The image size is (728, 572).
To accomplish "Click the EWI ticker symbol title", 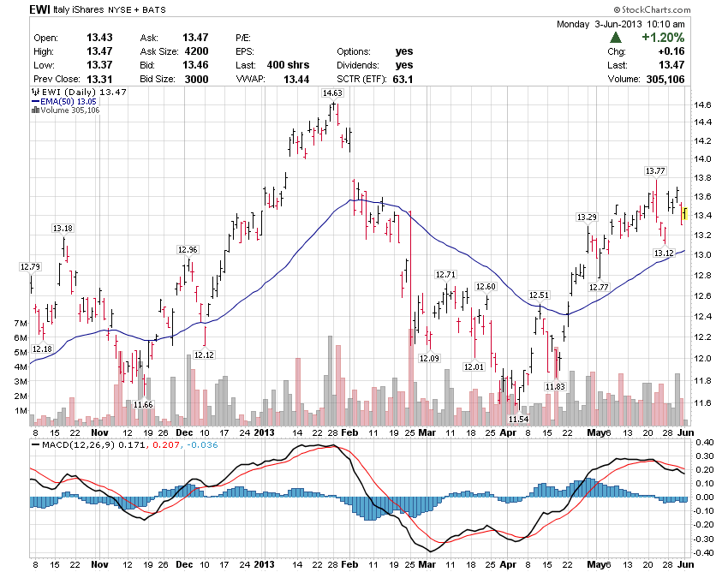I will pyautogui.click(x=39, y=9).
